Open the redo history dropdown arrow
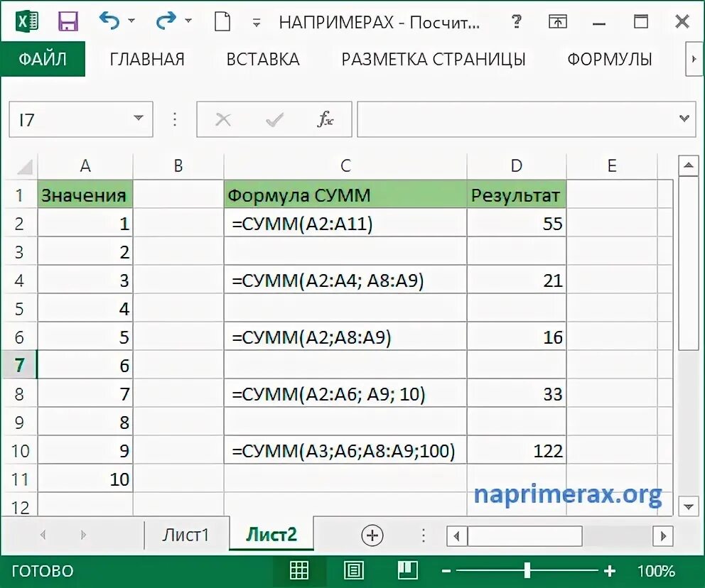The width and height of the screenshot is (705, 588). 188,21
